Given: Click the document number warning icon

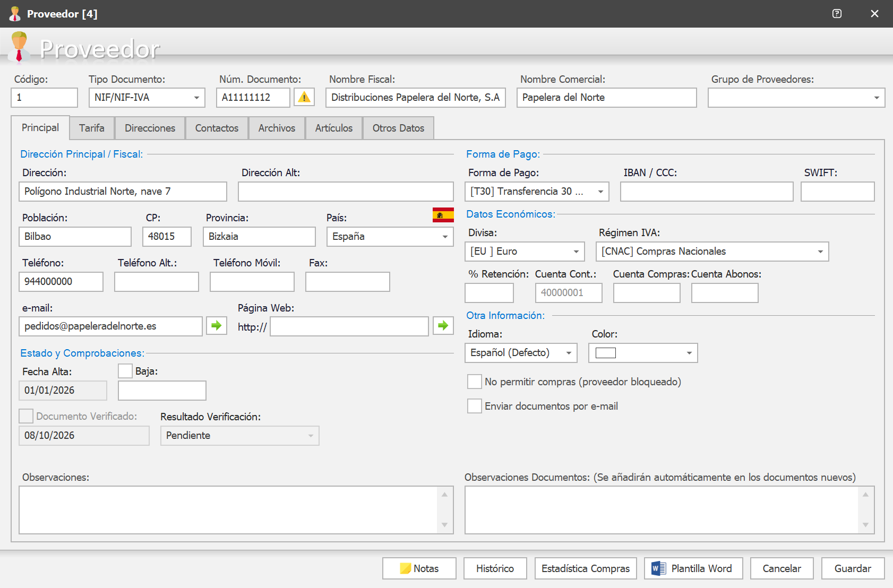Looking at the screenshot, I should point(304,97).
